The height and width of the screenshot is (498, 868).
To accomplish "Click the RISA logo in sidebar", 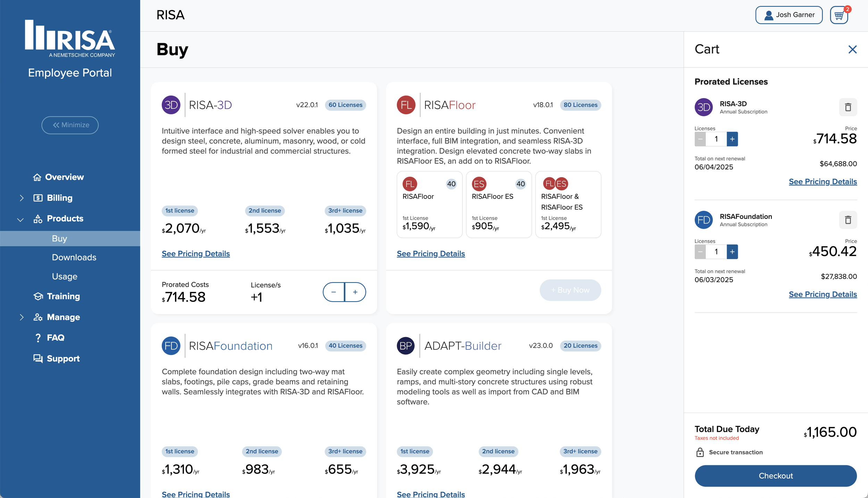I will pyautogui.click(x=70, y=39).
